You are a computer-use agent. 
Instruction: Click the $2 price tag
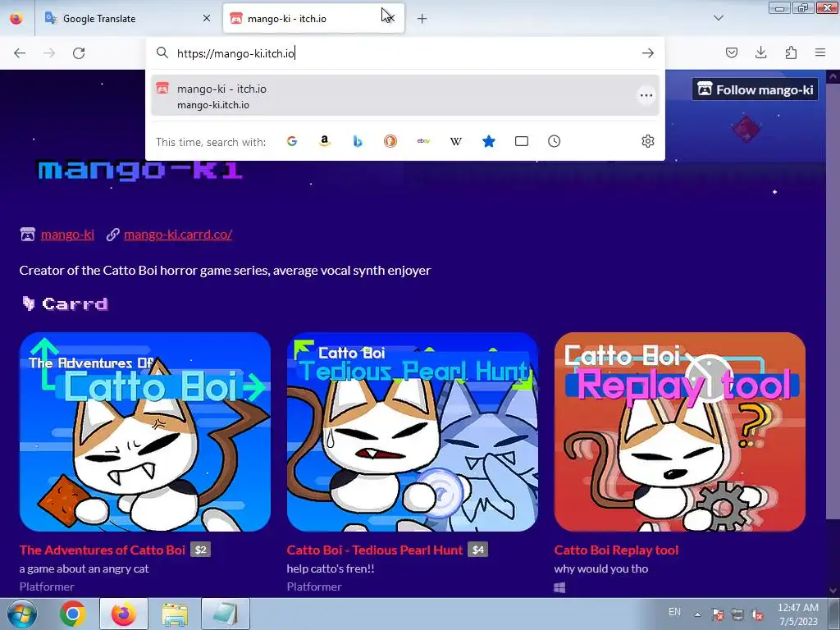coord(200,550)
